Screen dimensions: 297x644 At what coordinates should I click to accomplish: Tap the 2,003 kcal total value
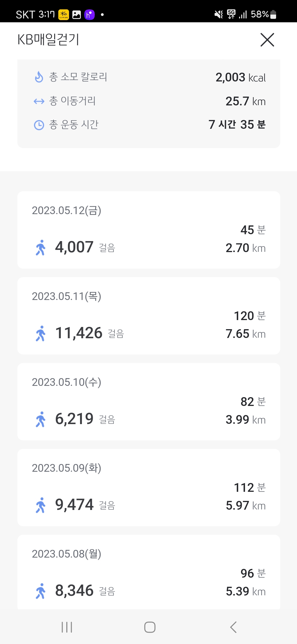(240, 78)
